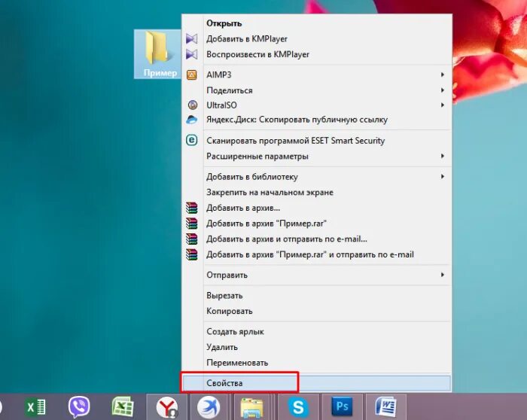The height and width of the screenshot is (420, 527).
Task: Click the UltraISO disc icon
Action: point(192,105)
